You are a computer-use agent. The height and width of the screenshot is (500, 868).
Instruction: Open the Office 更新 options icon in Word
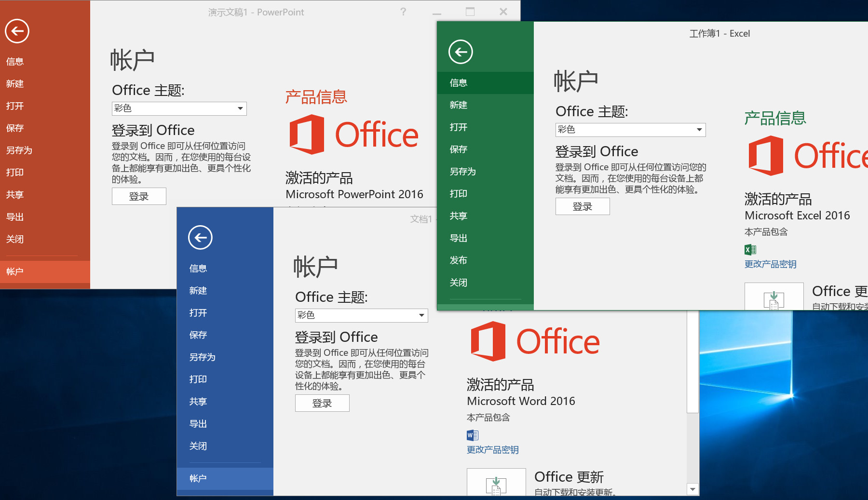pyautogui.click(x=496, y=482)
